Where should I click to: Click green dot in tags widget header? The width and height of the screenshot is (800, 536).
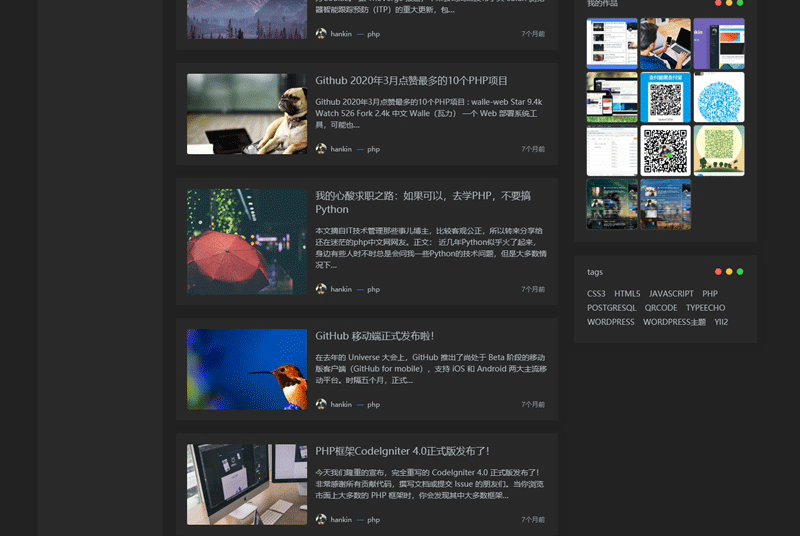pyautogui.click(x=740, y=272)
